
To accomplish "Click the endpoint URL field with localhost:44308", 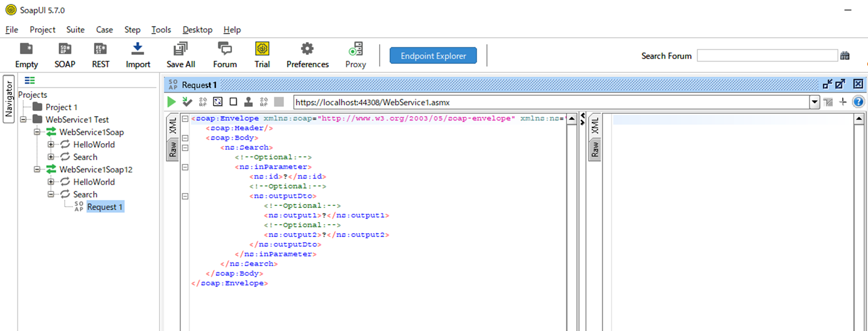I will coord(551,102).
